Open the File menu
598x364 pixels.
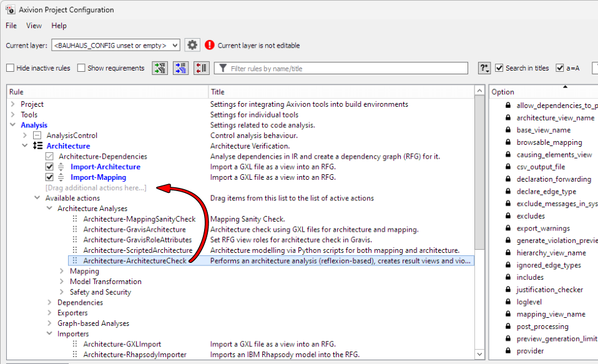[x=11, y=26]
